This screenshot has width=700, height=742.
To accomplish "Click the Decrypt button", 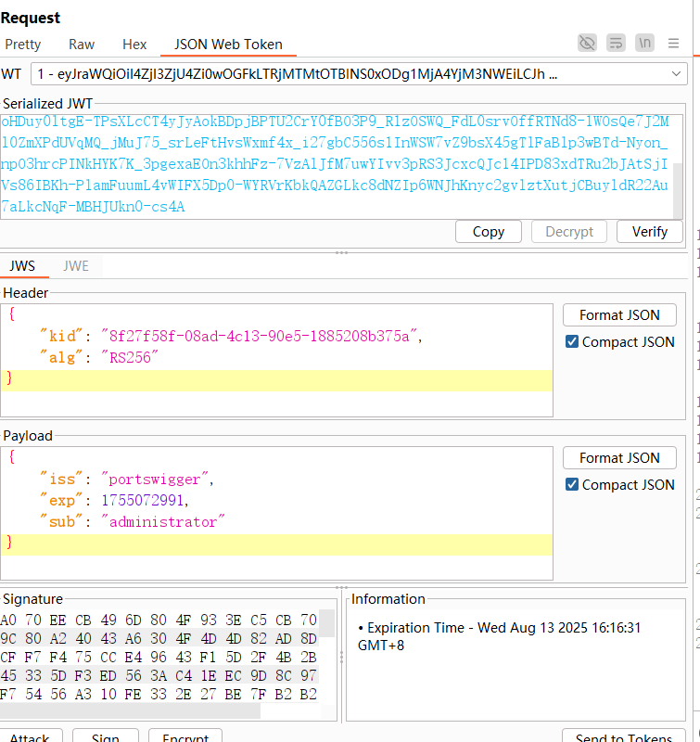I will pos(569,232).
